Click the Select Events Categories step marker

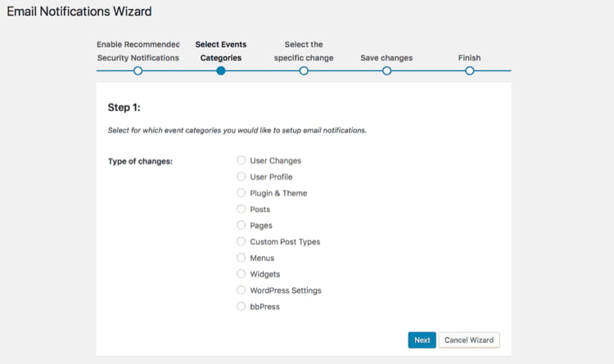pos(221,71)
